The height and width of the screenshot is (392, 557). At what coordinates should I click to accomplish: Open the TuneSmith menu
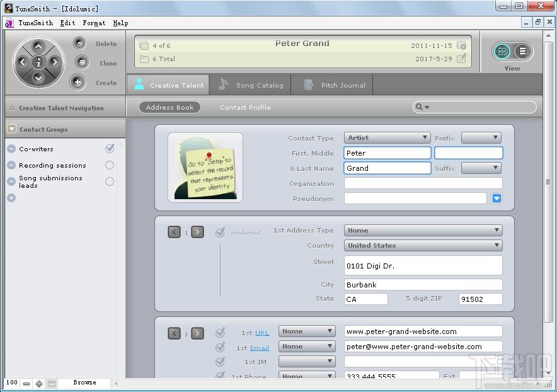[35, 23]
